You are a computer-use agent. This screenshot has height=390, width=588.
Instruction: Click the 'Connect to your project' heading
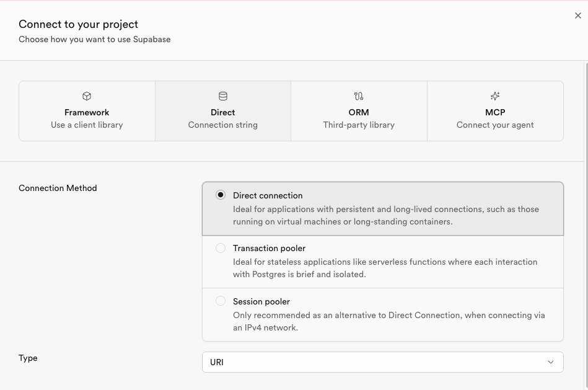point(78,24)
